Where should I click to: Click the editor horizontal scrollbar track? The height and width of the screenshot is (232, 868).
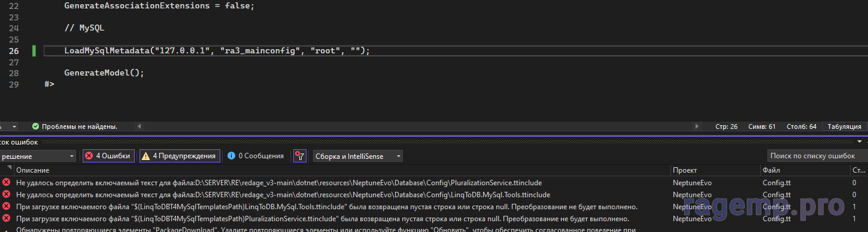tap(418, 126)
